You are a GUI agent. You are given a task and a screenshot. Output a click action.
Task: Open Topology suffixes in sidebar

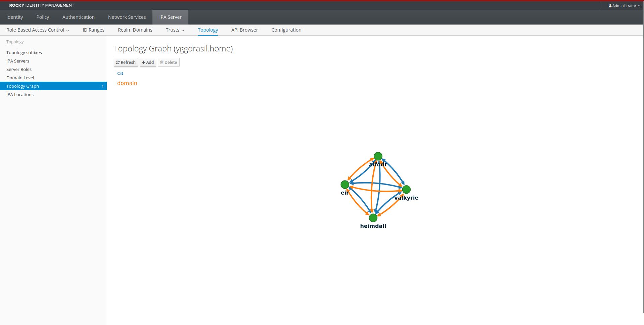24,52
